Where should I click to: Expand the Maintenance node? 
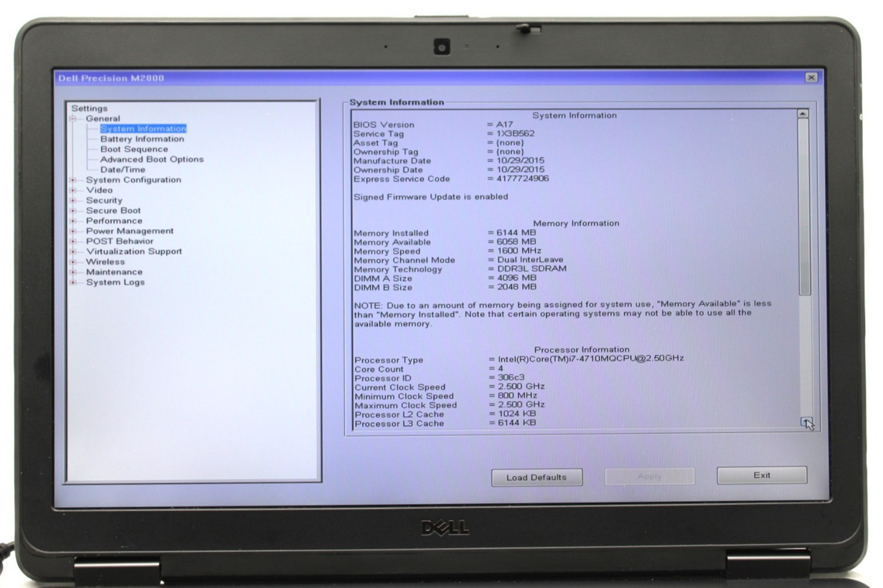pos(73,272)
